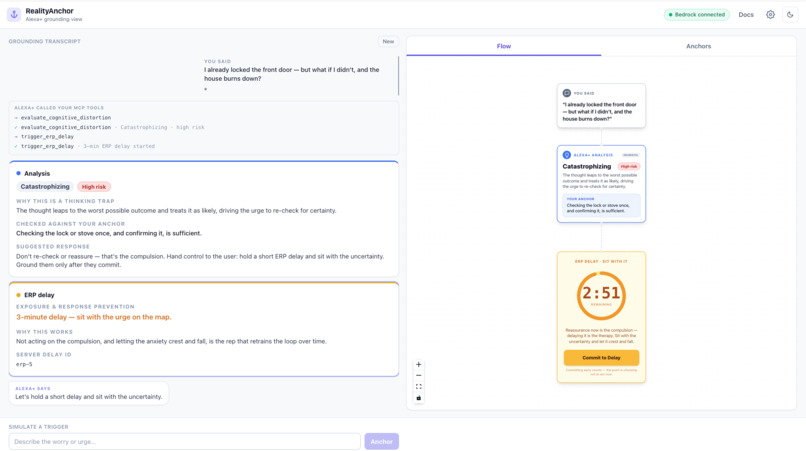Click Commit to Delay button
Image resolution: width=806 pixels, height=451 pixels.
pyautogui.click(x=601, y=357)
